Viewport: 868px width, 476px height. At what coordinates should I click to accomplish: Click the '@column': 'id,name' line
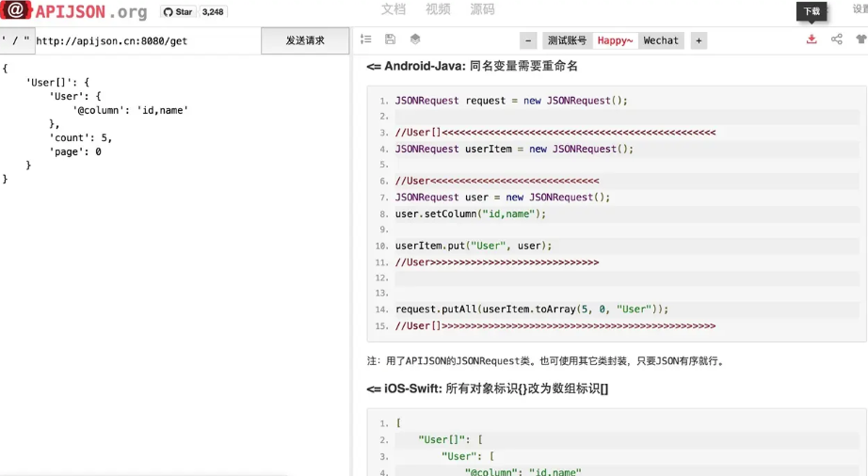pyautogui.click(x=131, y=110)
